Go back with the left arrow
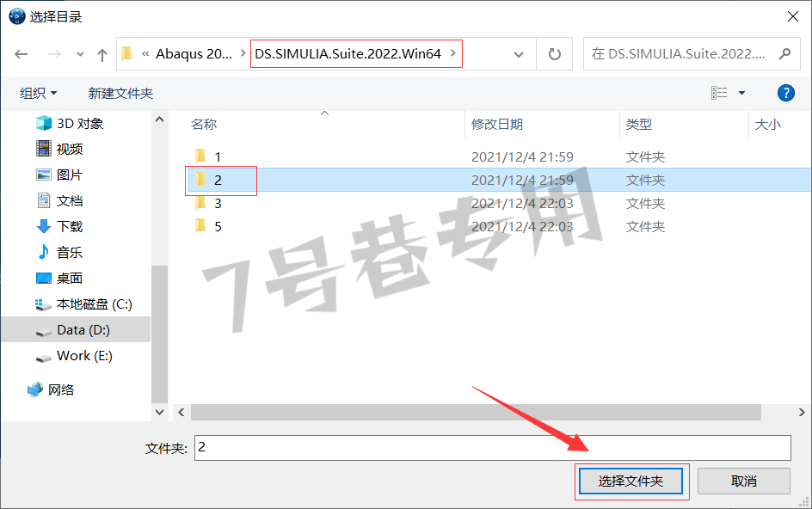 22,54
